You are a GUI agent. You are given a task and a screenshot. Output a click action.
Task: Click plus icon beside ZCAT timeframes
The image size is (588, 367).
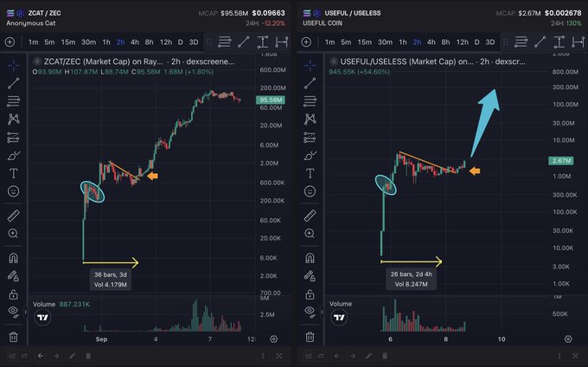10,42
